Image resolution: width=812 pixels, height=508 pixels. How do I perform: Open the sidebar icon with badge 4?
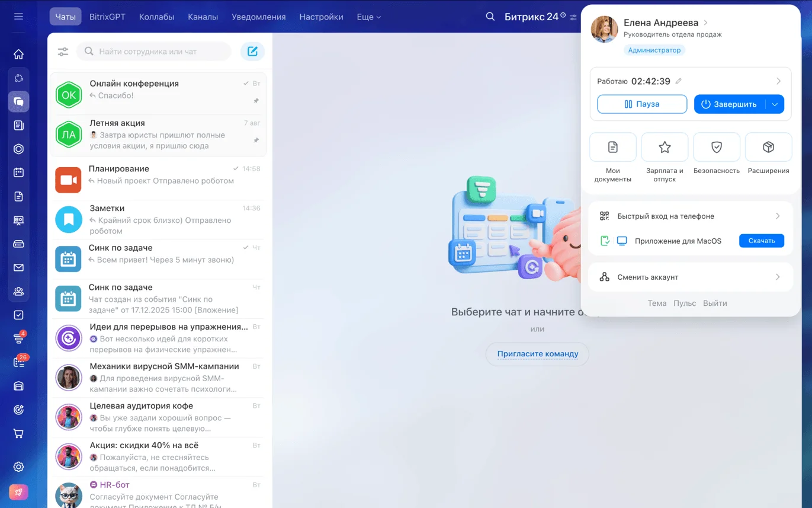[18, 338]
